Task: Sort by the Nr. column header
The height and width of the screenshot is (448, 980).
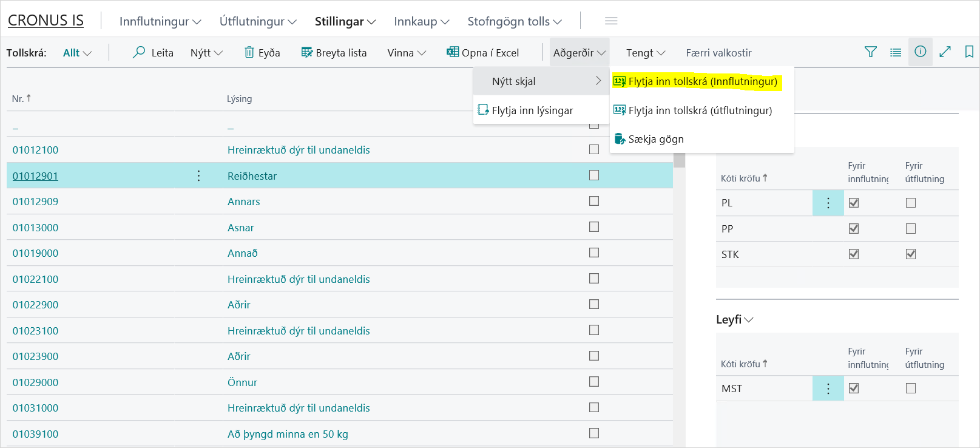Action: tap(18, 99)
